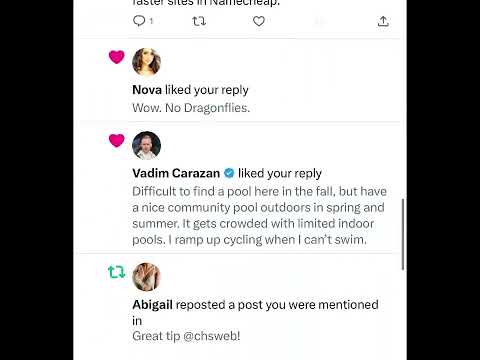
Task: Like the top post with heart outline
Action: click(259, 21)
